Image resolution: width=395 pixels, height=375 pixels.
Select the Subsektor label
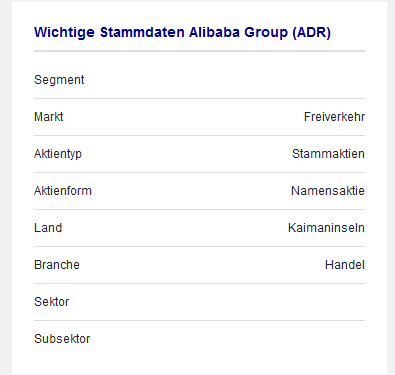point(62,339)
